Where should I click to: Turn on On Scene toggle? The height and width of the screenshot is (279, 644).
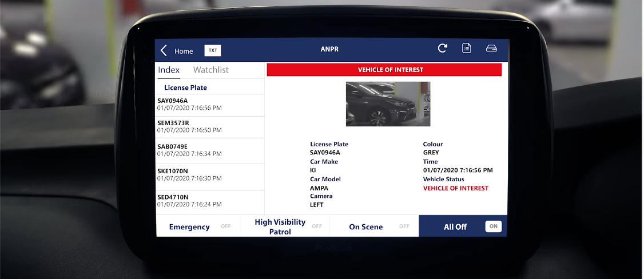point(404,226)
